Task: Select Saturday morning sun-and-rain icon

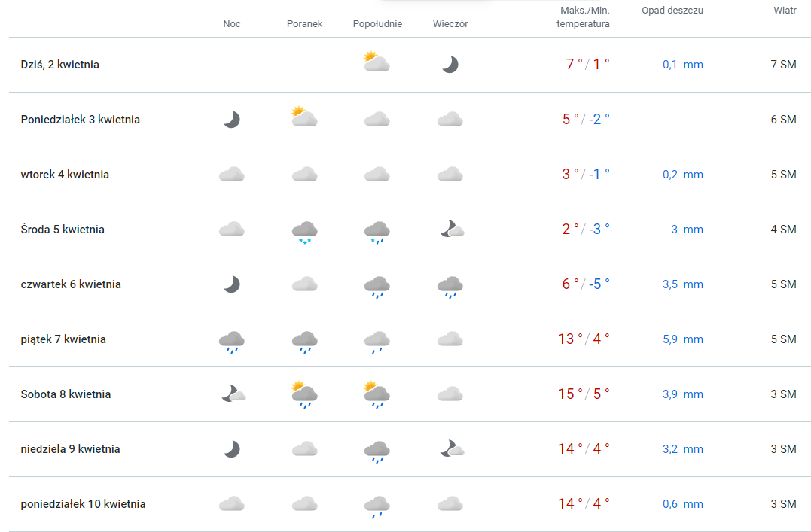Action: [305, 394]
